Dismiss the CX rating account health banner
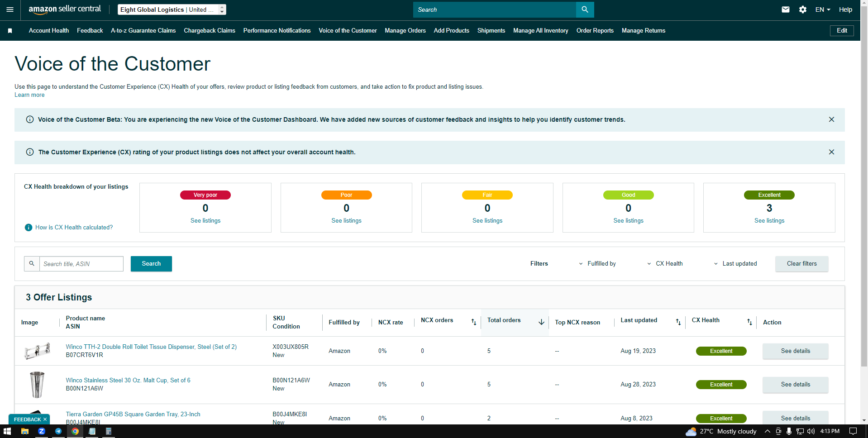Image resolution: width=868 pixels, height=438 pixels. [x=831, y=152]
